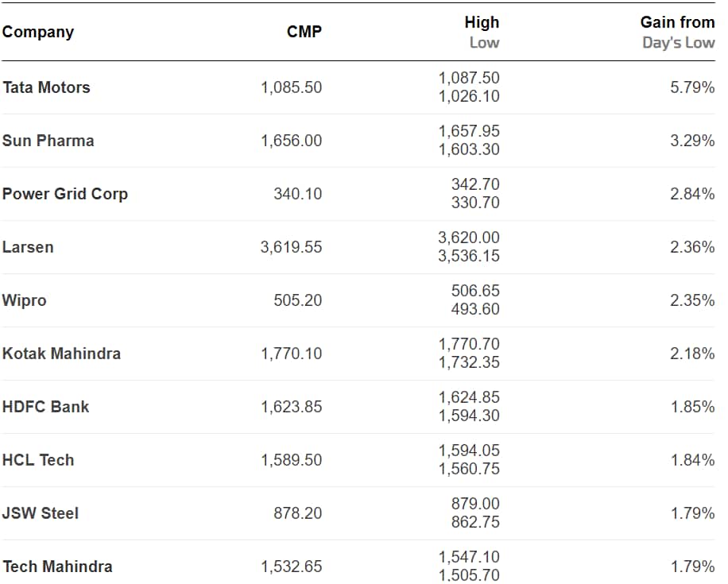This screenshot has height=584, width=728.
Task: Click Sun Pharma high value 1,657.95
Action: [469, 131]
